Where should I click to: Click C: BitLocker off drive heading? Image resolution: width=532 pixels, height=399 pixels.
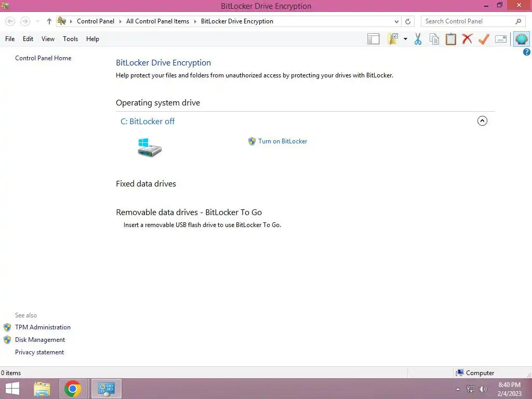148,122
